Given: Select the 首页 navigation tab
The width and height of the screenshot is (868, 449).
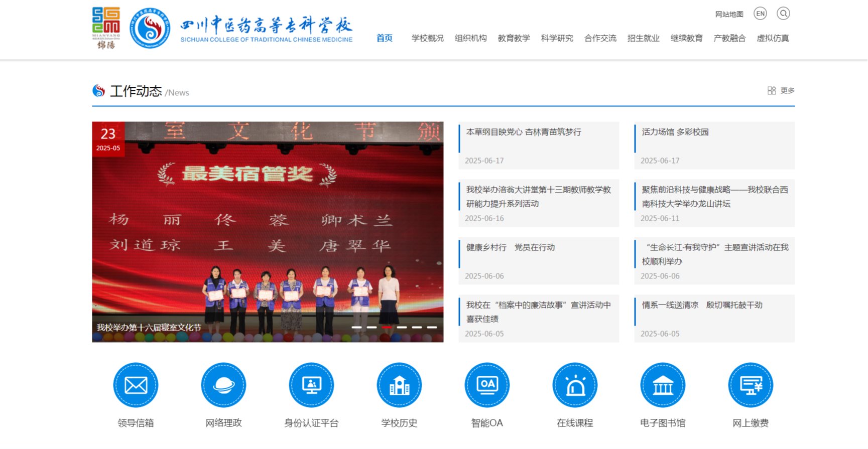Looking at the screenshot, I should pos(385,38).
